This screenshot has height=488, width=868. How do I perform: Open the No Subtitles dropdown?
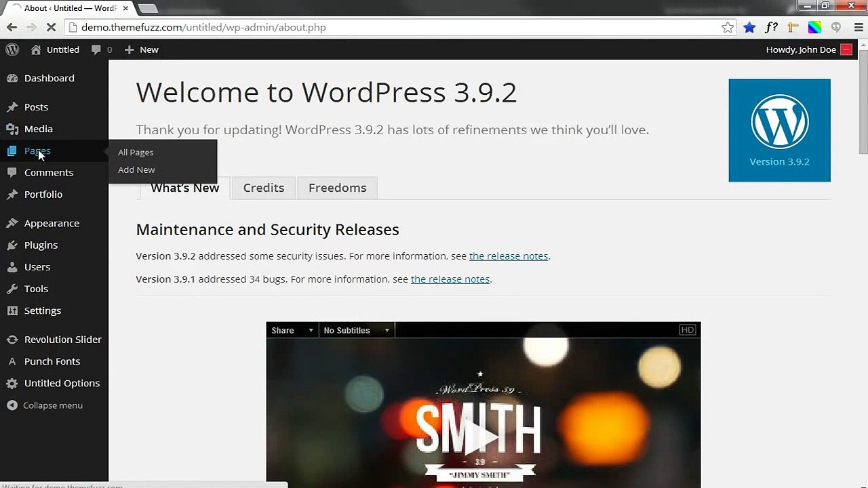coord(357,330)
